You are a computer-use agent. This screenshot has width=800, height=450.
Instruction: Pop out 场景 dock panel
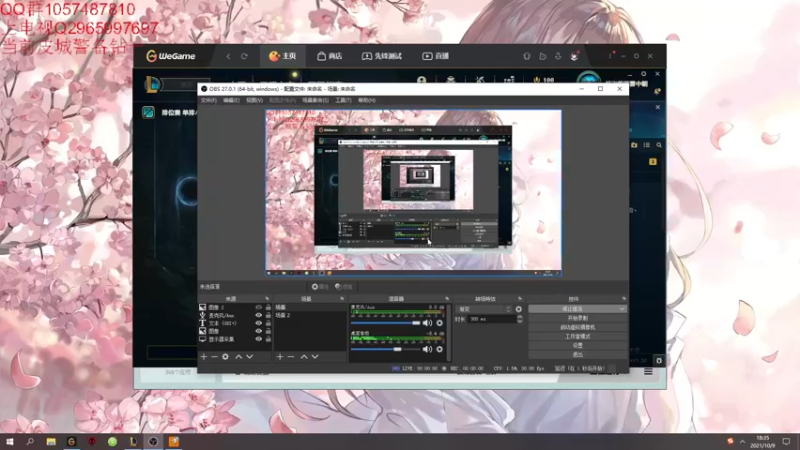tap(342, 298)
